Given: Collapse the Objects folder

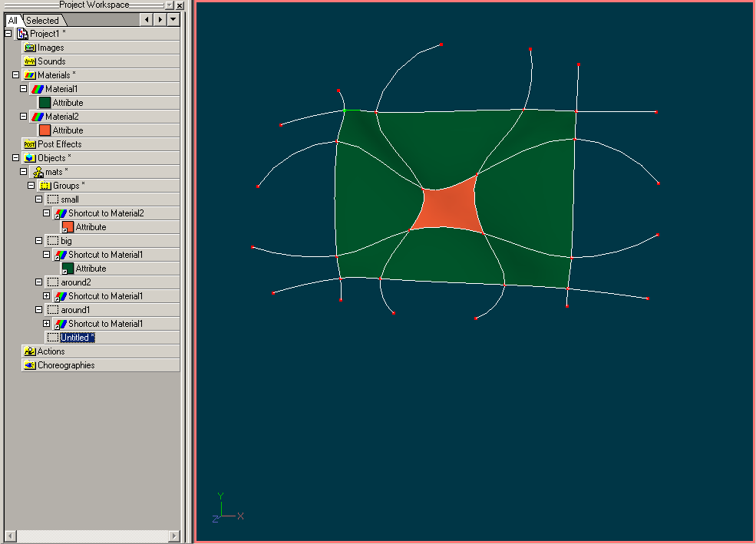Looking at the screenshot, I should tap(16, 158).
